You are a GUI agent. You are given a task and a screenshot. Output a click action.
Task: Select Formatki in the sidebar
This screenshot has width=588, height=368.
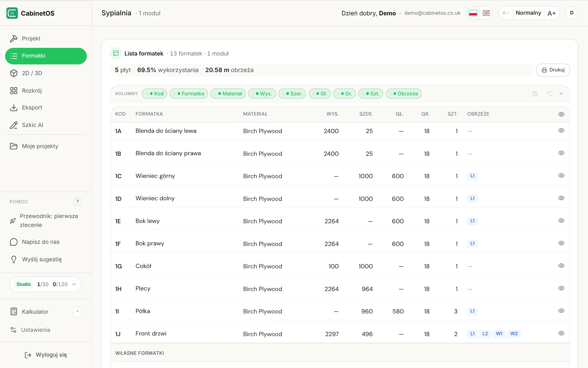point(46,56)
